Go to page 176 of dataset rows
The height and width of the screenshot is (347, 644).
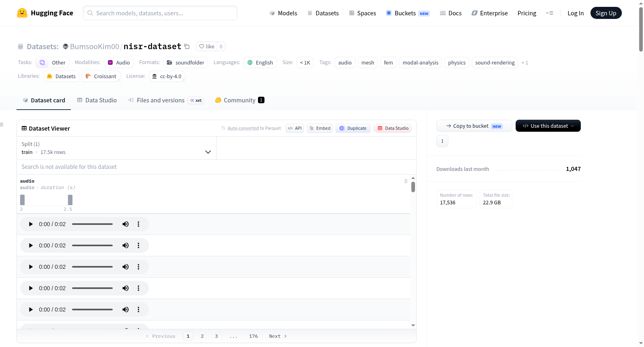[x=253, y=336]
